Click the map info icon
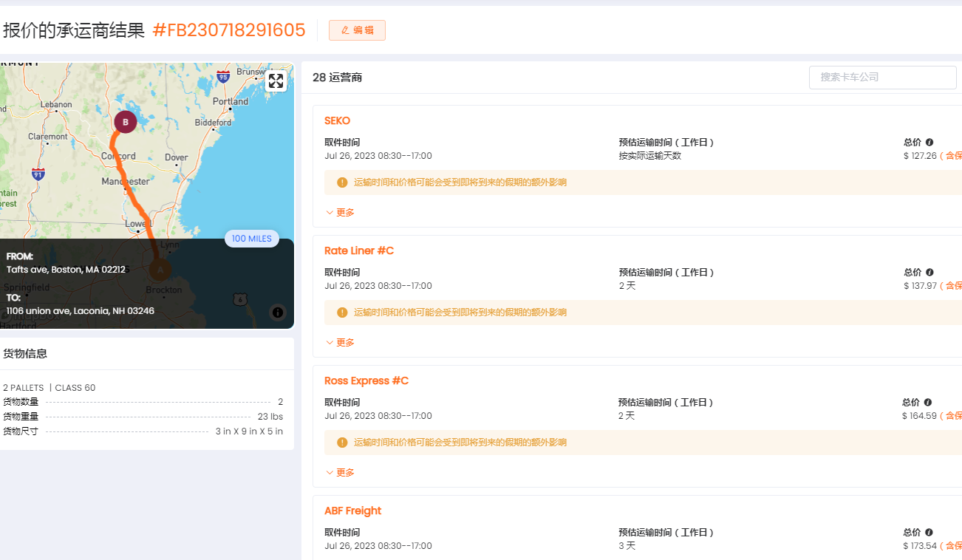 pyautogui.click(x=278, y=313)
